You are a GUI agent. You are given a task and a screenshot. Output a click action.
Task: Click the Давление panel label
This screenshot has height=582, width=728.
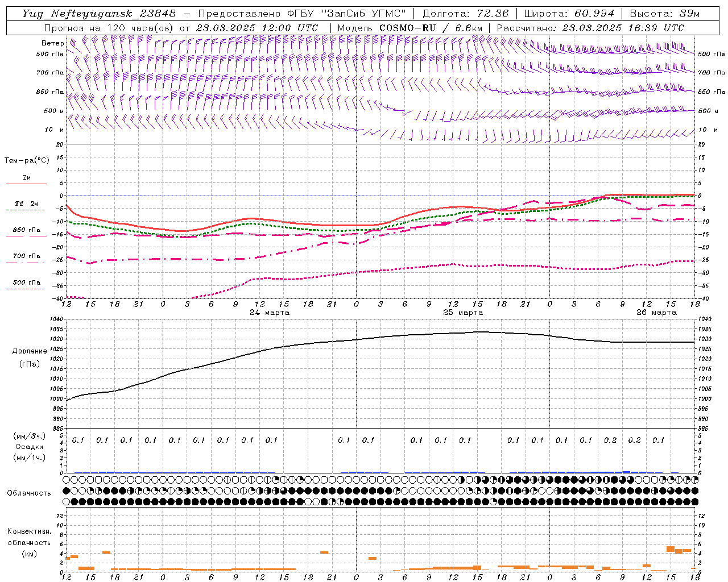(x=30, y=351)
